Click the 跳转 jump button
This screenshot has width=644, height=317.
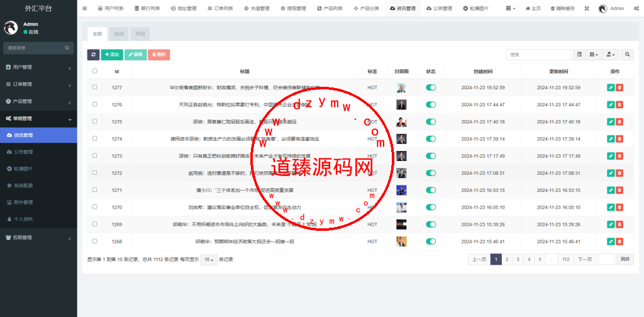click(625, 259)
